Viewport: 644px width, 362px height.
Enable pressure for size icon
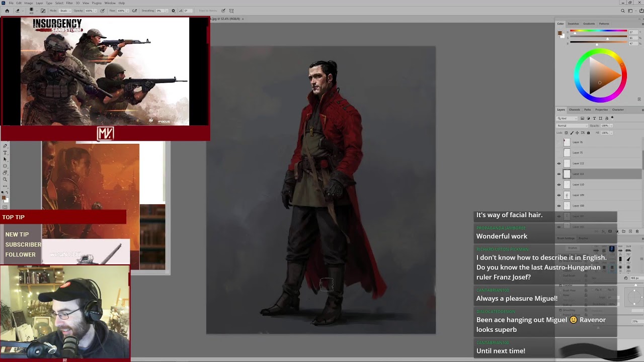coord(223,11)
